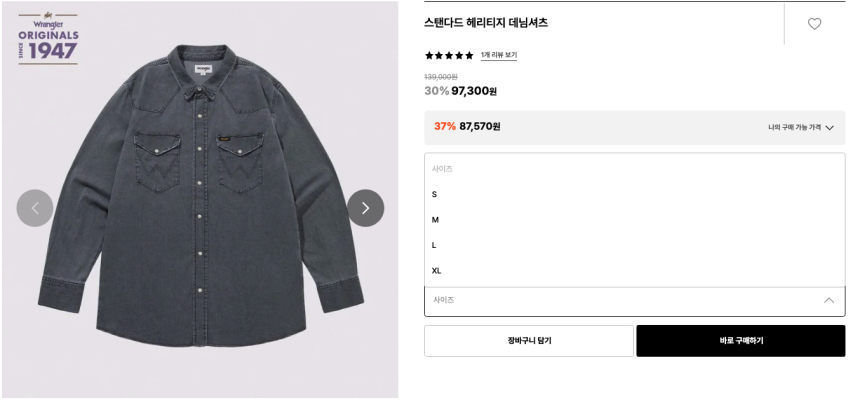Click the Wrangler Originals 1947 logo
Viewport: 848px width, 400px height.
click(47, 38)
